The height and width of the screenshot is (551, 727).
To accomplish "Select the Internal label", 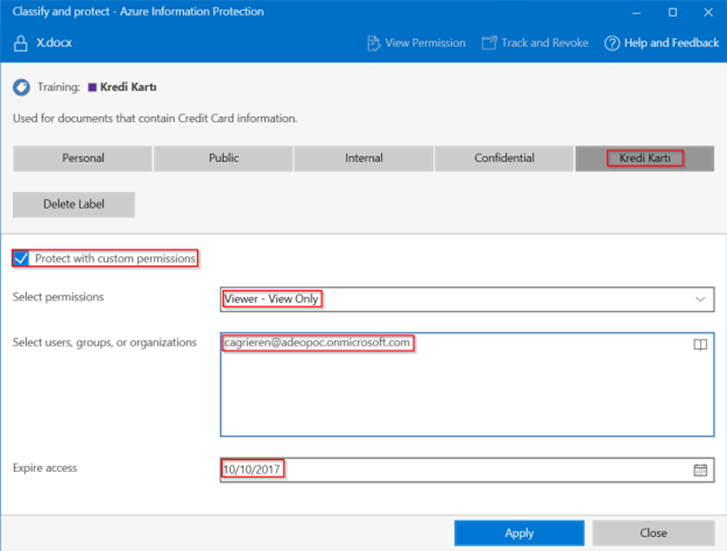I will click(364, 158).
